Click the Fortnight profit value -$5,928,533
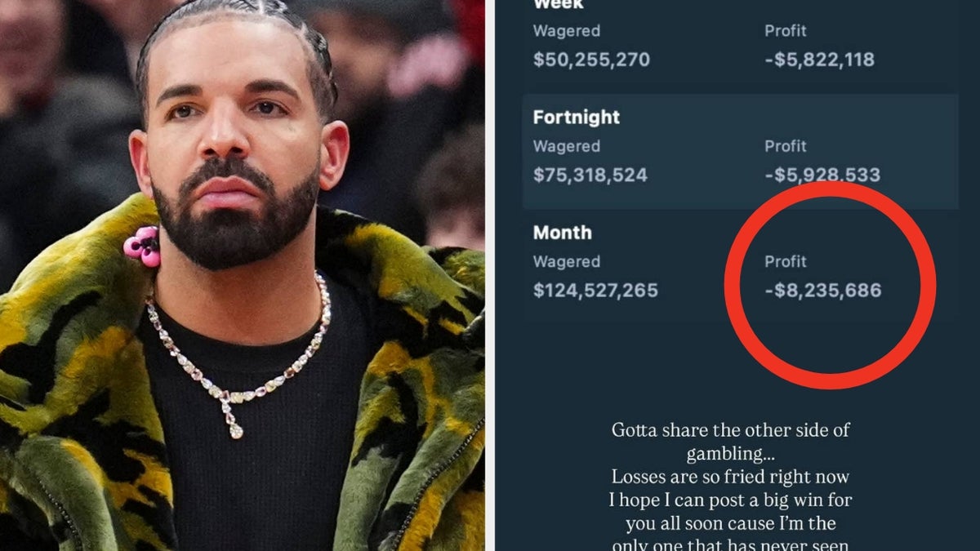The width and height of the screenshot is (980, 551). pos(822,176)
